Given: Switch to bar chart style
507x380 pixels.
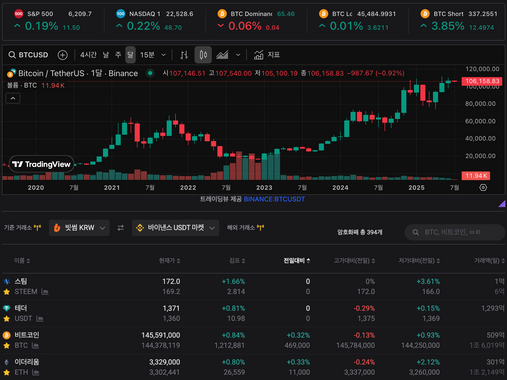Looking at the screenshot, I should coord(184,55).
